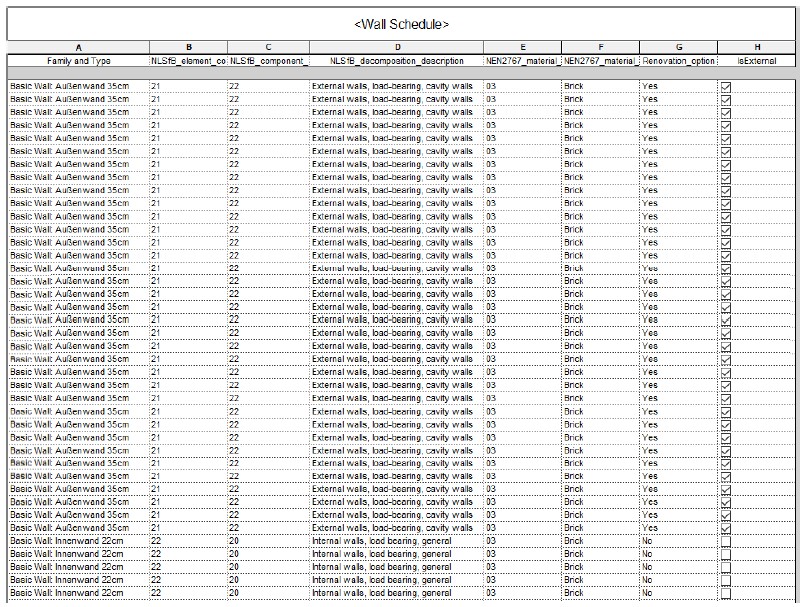Uncheck IsExternal in the second Außenwand row
The image size is (801, 607).
pos(725,100)
